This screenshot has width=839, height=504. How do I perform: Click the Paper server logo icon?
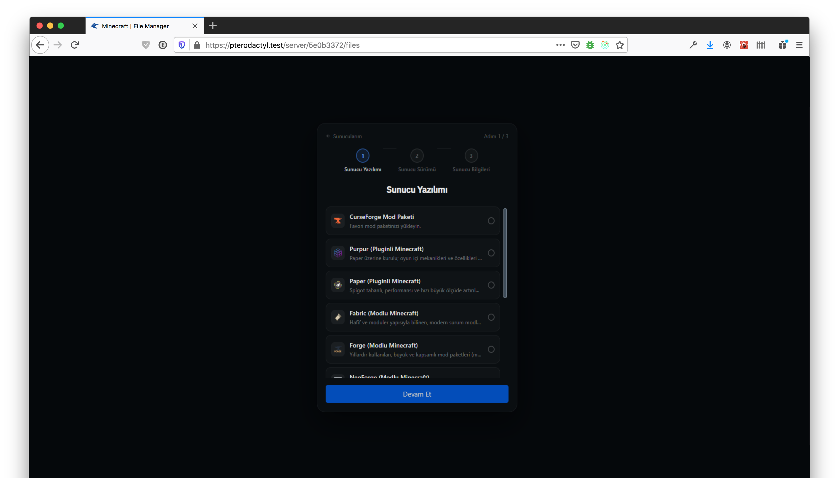pyautogui.click(x=338, y=285)
